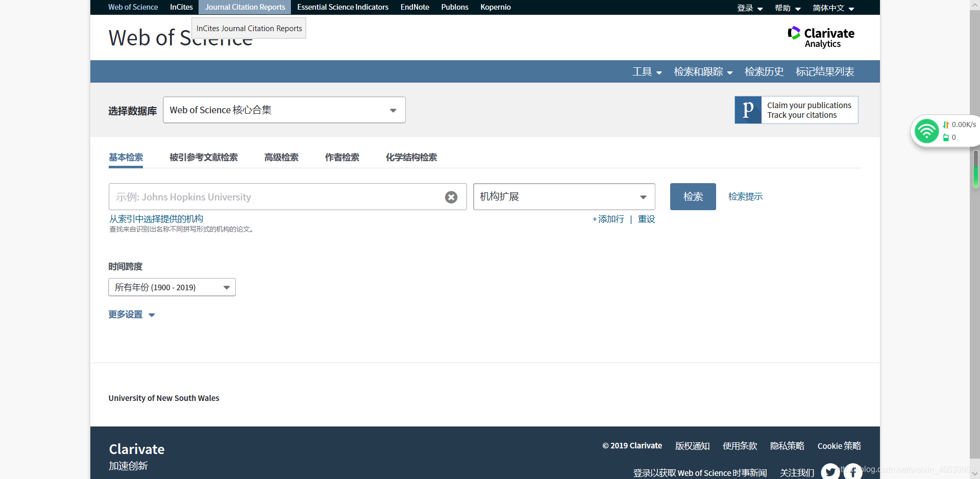Screen dimensions: 980x479
Task: Open the 帮助 dropdown
Action: (788, 8)
